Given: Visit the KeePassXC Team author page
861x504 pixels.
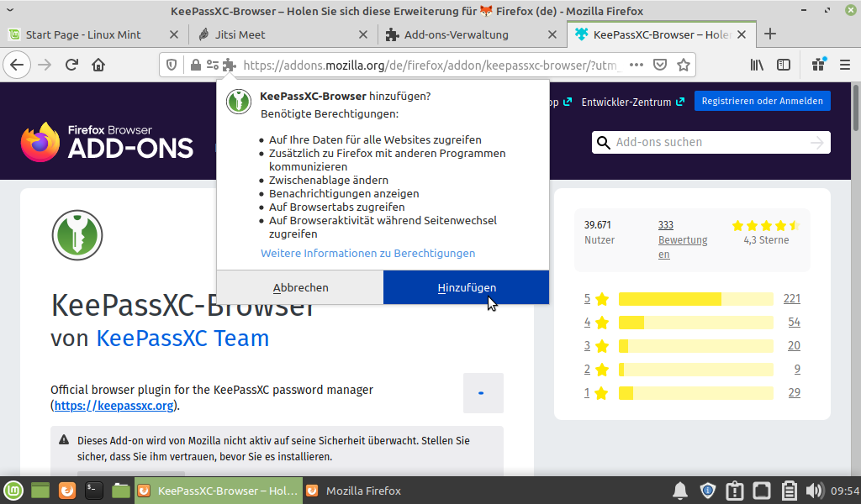Looking at the screenshot, I should (x=182, y=339).
